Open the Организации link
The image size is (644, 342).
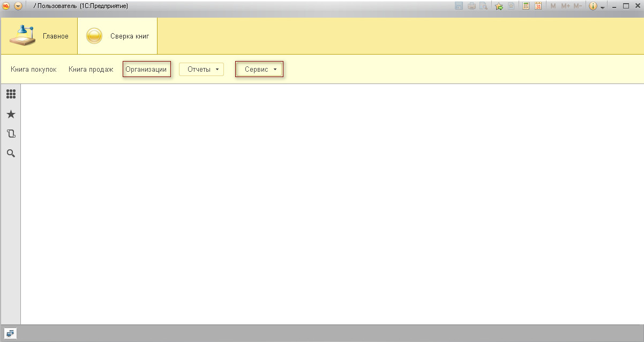tap(147, 70)
